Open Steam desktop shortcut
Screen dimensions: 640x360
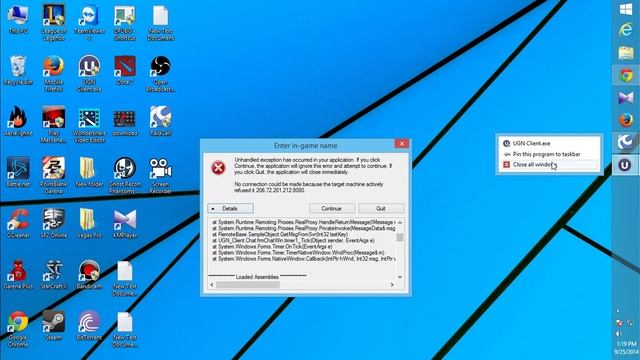click(53, 326)
